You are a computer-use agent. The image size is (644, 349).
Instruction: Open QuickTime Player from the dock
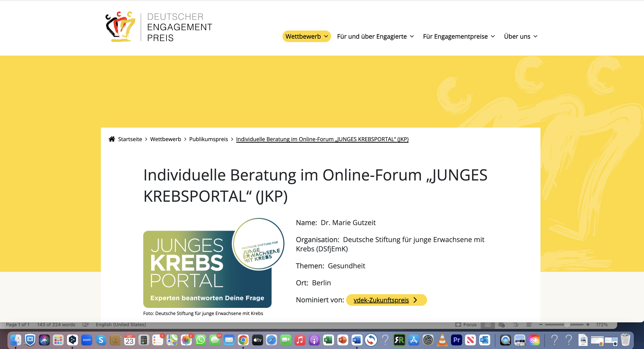coord(506,340)
